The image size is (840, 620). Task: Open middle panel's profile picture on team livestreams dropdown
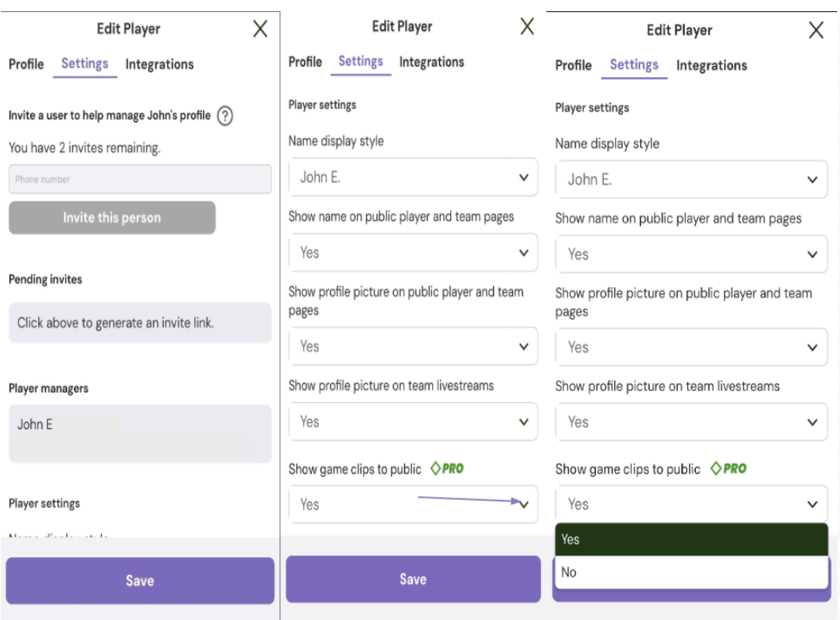[x=413, y=422]
